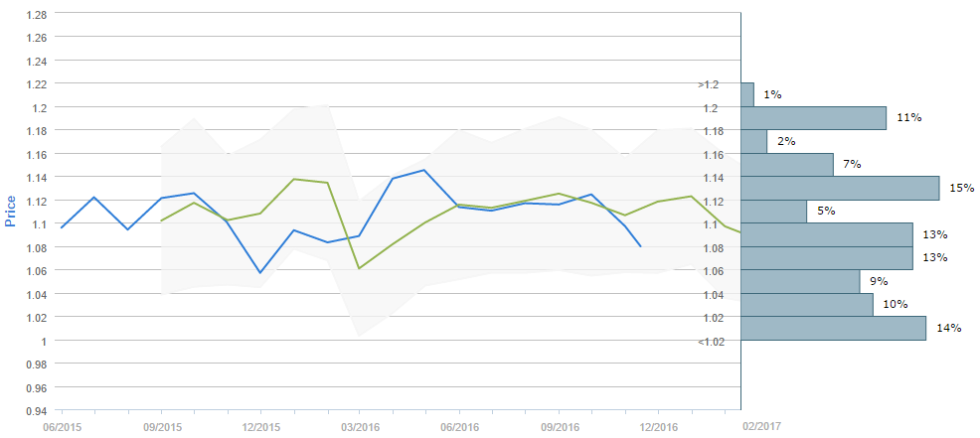Select the 02/2017 date label
This screenshot has height=438, width=980.
761,426
